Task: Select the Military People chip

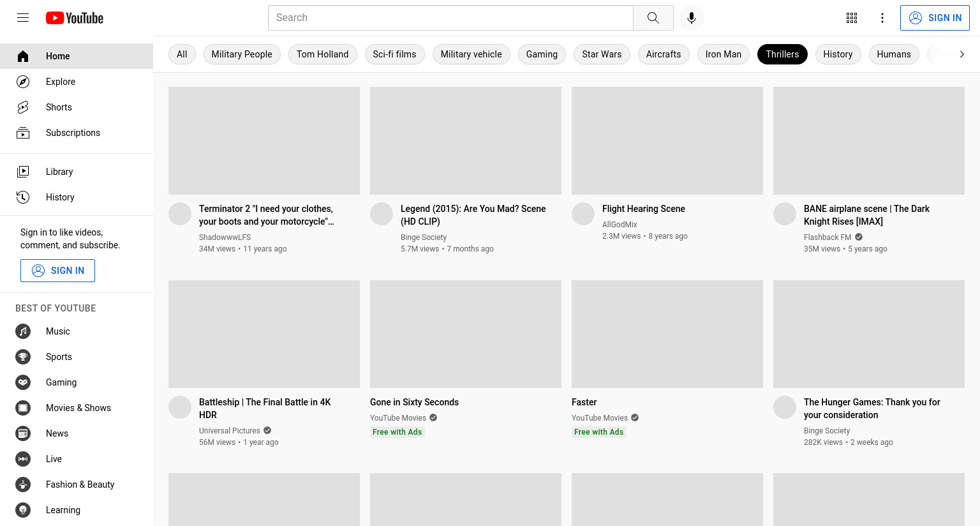Action: pos(242,54)
